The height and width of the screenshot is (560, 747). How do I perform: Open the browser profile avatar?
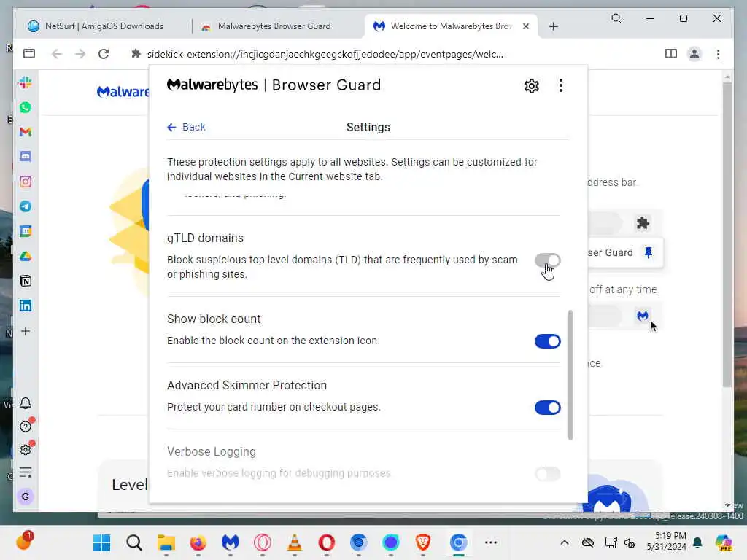click(694, 54)
